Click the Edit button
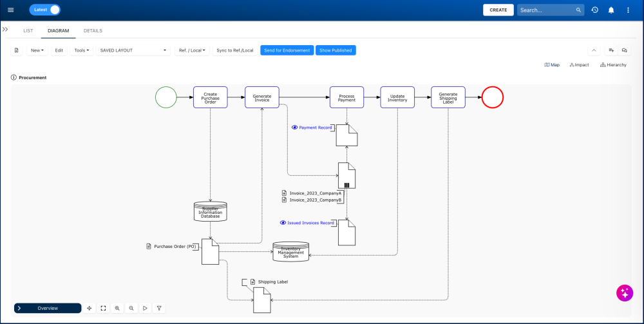Image resolution: width=644 pixels, height=324 pixels. (59, 50)
